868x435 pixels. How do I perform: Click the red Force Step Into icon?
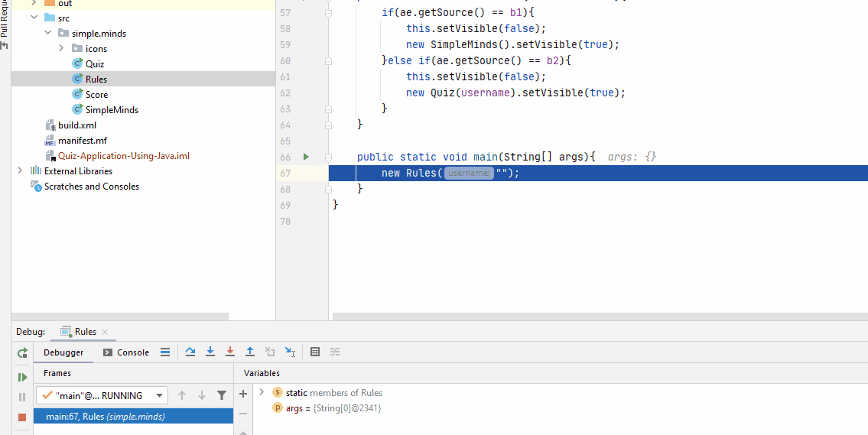pyautogui.click(x=230, y=352)
